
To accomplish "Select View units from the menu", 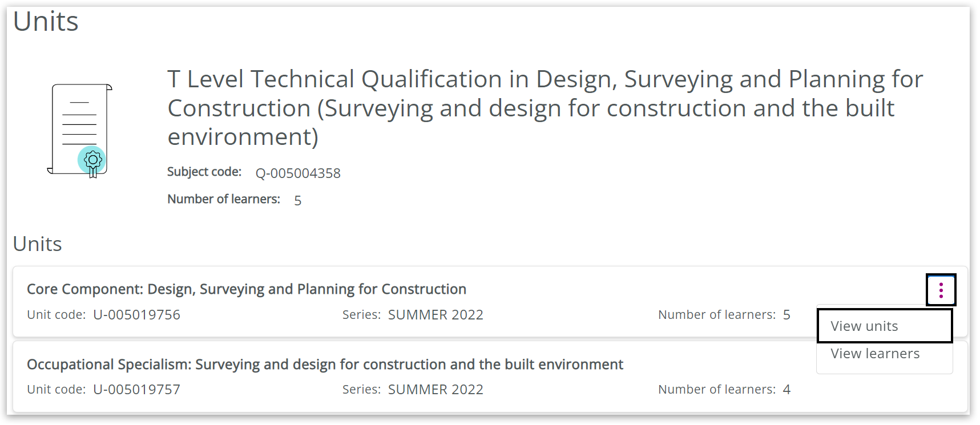I will tap(864, 326).
